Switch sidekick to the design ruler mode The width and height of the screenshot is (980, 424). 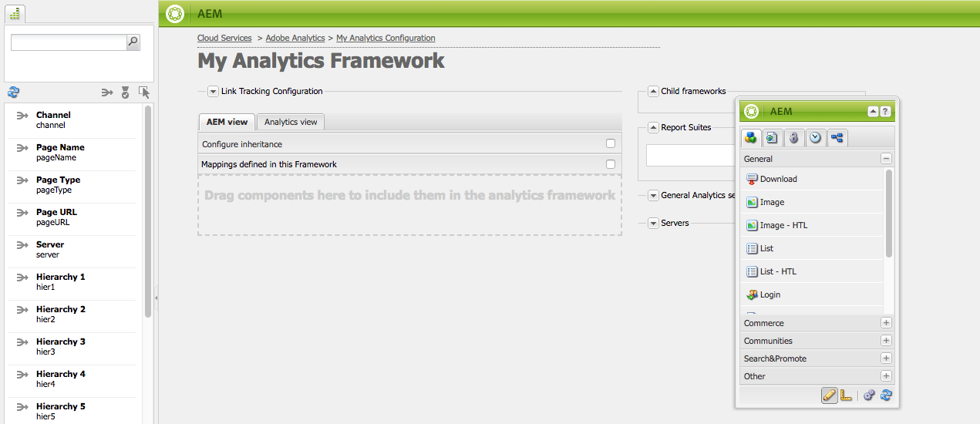(x=846, y=395)
